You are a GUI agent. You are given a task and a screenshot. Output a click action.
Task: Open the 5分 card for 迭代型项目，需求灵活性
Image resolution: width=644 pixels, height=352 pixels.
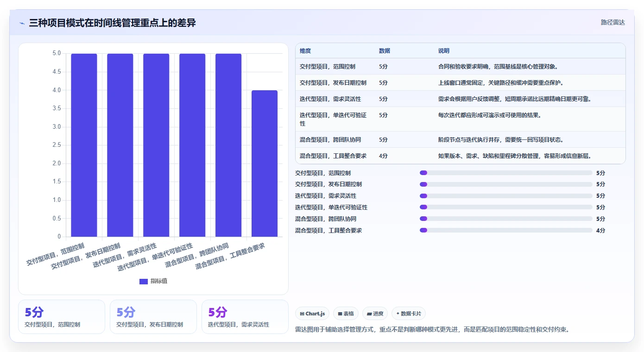pos(245,317)
